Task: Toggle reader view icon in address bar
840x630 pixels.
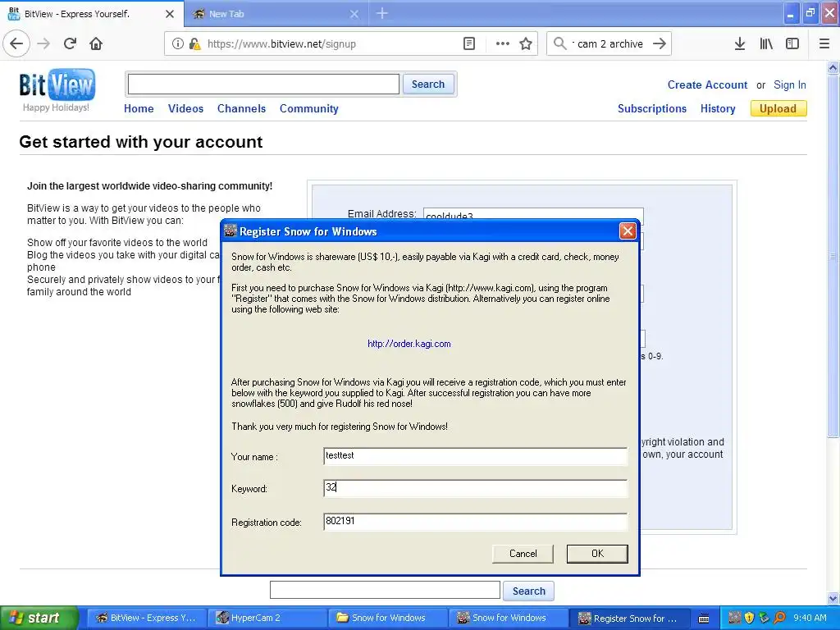Action: tap(468, 44)
